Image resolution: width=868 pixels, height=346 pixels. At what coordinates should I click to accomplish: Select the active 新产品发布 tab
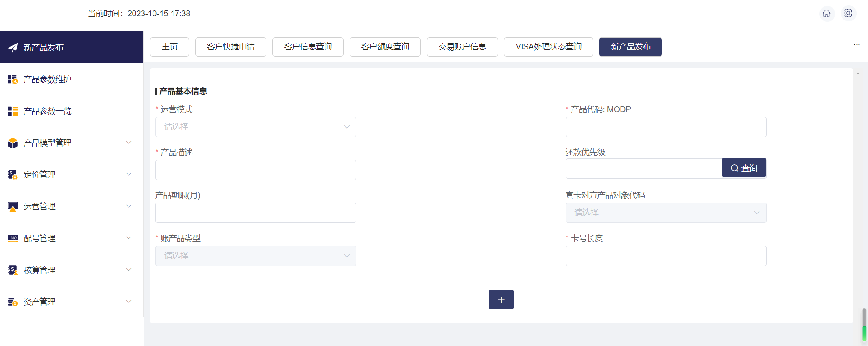(631, 47)
